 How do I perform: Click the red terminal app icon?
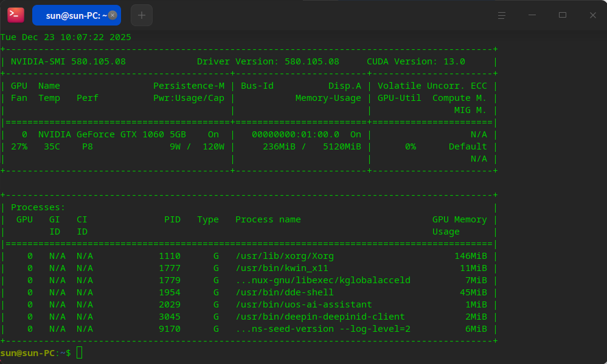[x=15, y=15]
